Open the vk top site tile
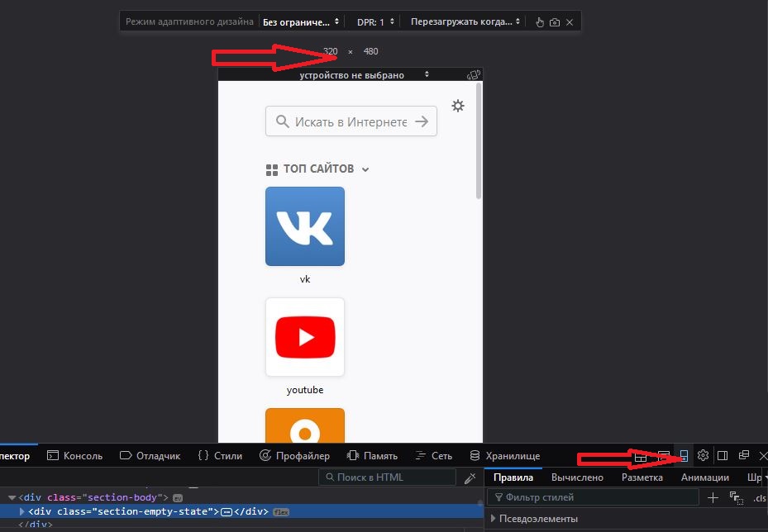The height and width of the screenshot is (532, 768). pyautogui.click(x=305, y=226)
